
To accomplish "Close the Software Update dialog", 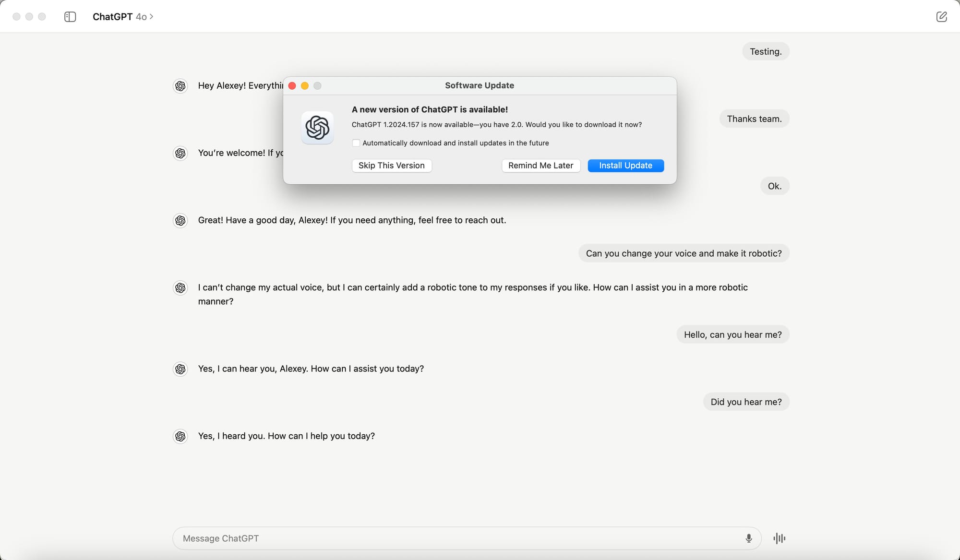I will coord(292,85).
